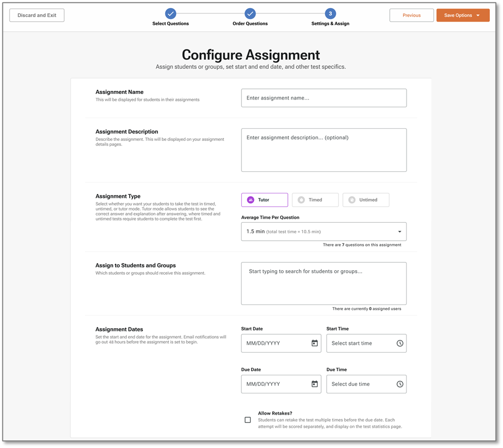
Task: Click the purple Tutor mode people icon
Action: pos(250,200)
